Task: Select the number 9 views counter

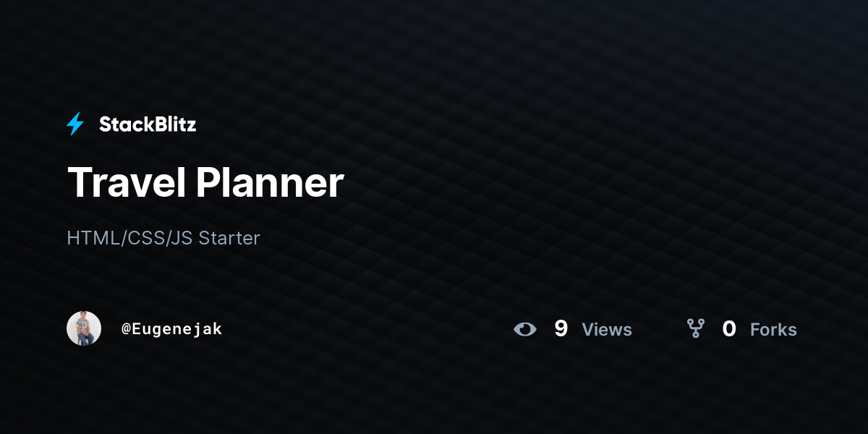Action: [561, 329]
